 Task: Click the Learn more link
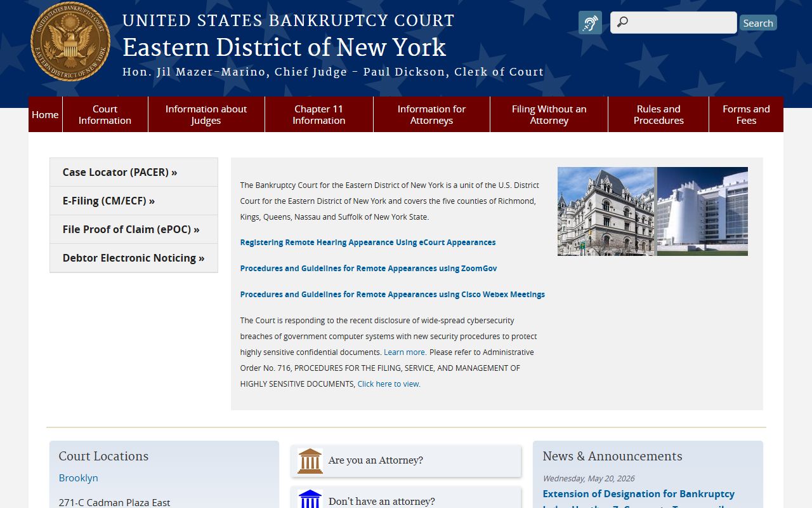[405, 352]
